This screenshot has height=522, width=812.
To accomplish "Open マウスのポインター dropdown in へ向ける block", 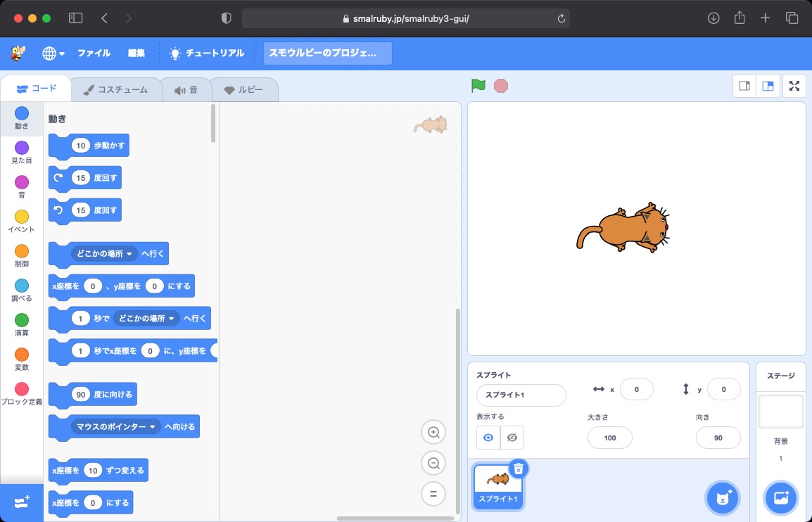I will click(116, 426).
